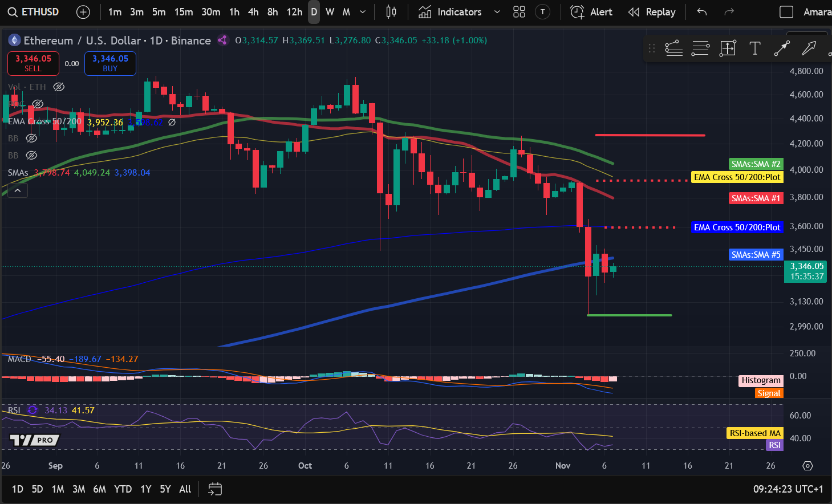
Task: Select the 1Y range at the bottom
Action: [145, 489]
